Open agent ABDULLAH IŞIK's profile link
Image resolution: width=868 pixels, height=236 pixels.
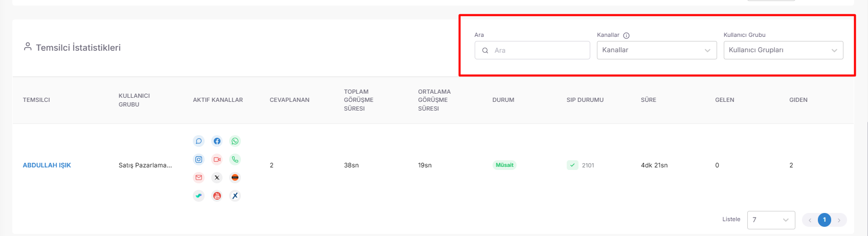pyautogui.click(x=47, y=165)
